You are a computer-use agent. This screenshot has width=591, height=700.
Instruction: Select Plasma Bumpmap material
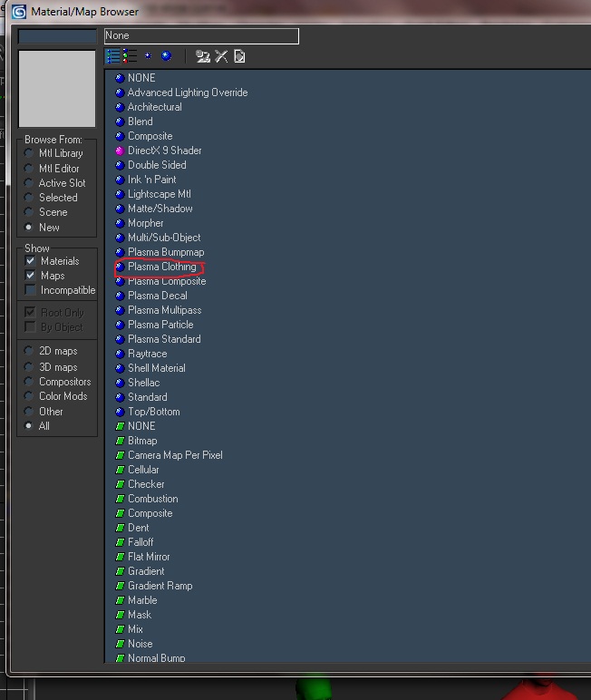click(x=166, y=252)
